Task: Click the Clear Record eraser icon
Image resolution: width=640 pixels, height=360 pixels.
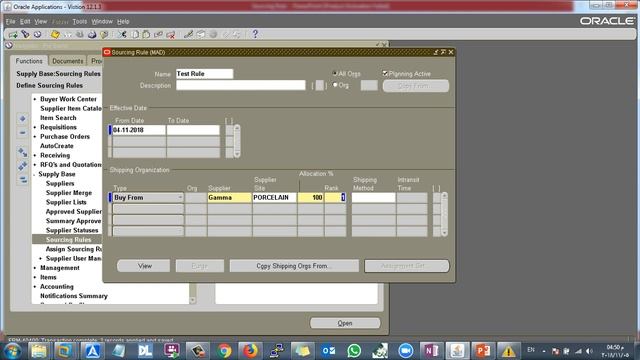Action: click(158, 35)
